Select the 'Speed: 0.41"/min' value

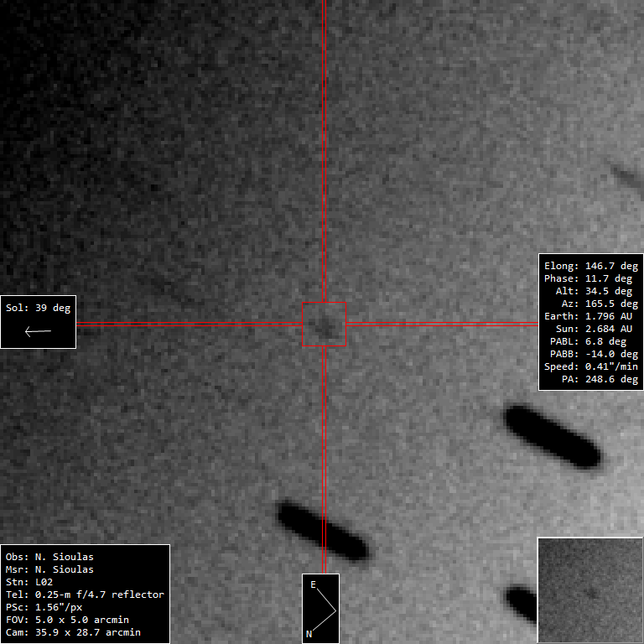(591, 366)
